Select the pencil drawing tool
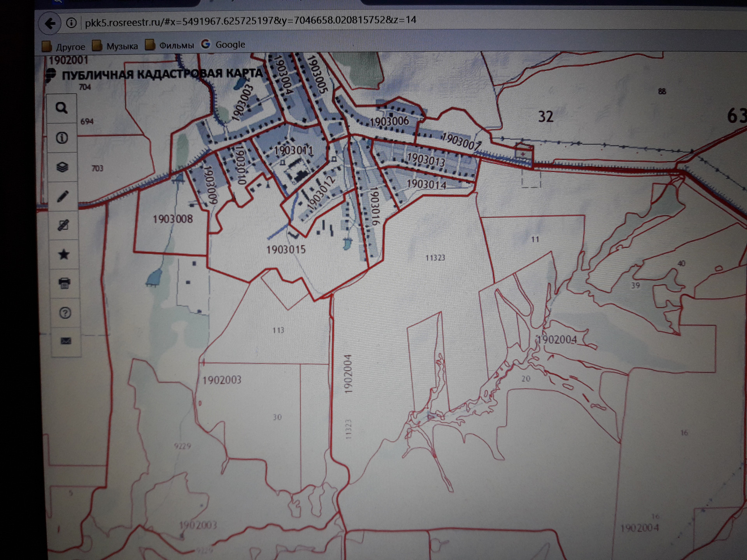 (63, 196)
